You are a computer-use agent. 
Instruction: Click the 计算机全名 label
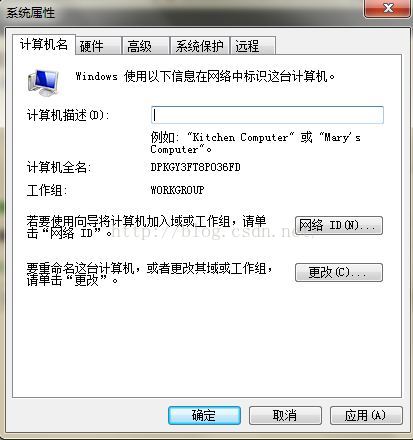click(x=59, y=167)
